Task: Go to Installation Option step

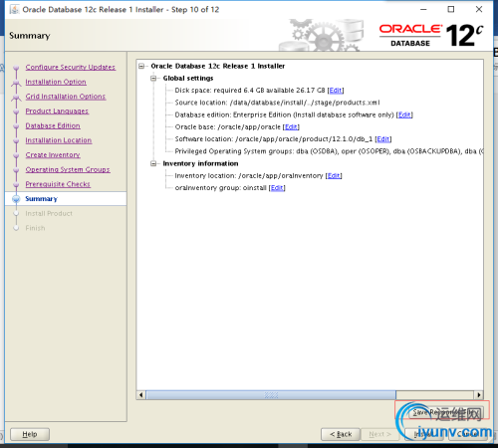Action: pos(56,82)
